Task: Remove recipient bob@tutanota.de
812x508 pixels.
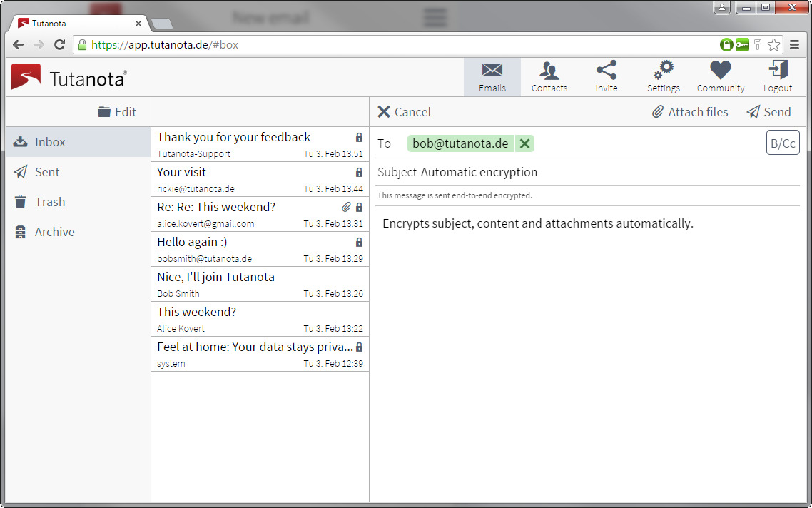Action: click(x=524, y=143)
